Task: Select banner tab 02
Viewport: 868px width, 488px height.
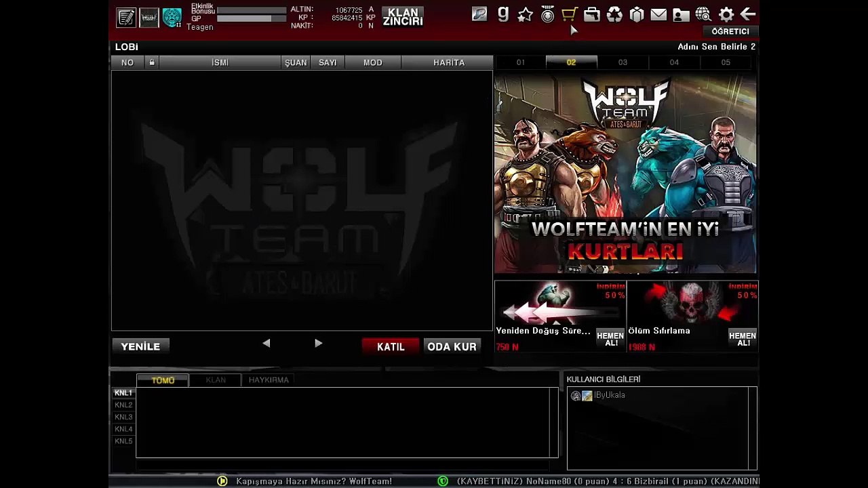Action: 571,62
